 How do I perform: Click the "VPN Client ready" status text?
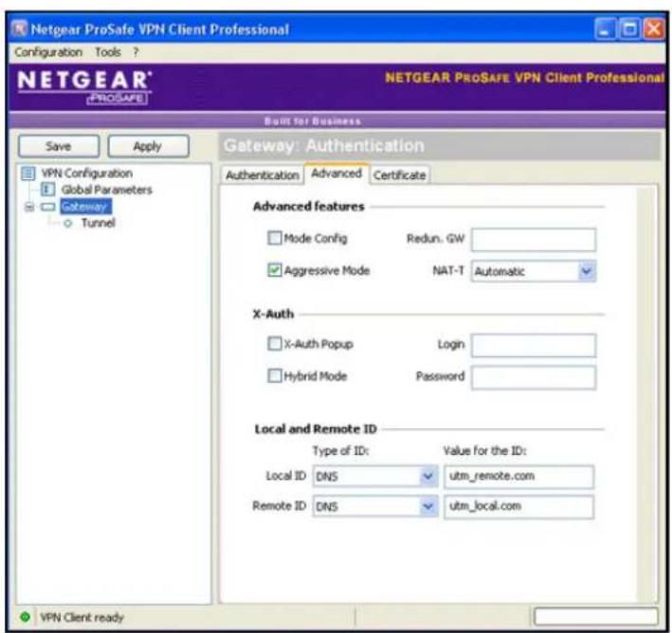point(82,617)
